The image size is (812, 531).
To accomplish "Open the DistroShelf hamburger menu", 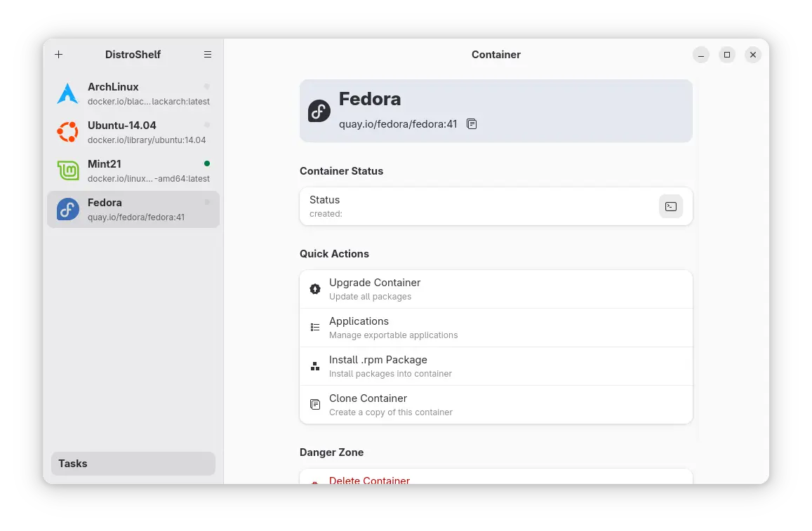I will 208,54.
